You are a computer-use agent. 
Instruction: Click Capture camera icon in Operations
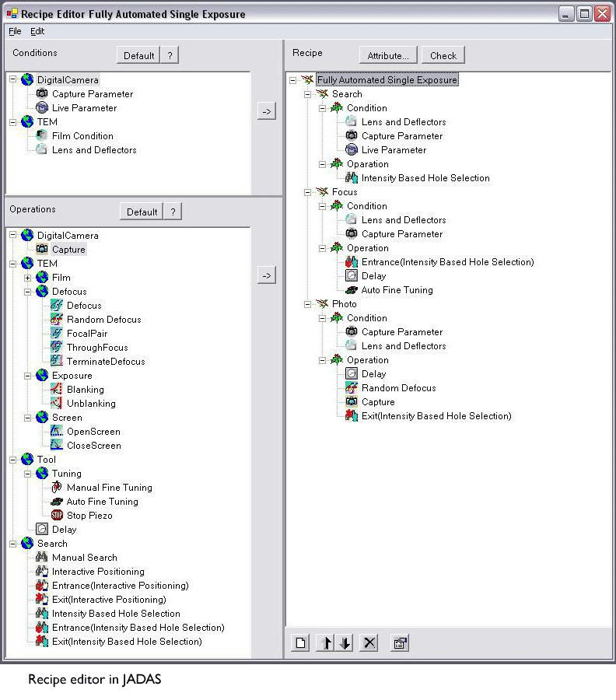point(42,249)
